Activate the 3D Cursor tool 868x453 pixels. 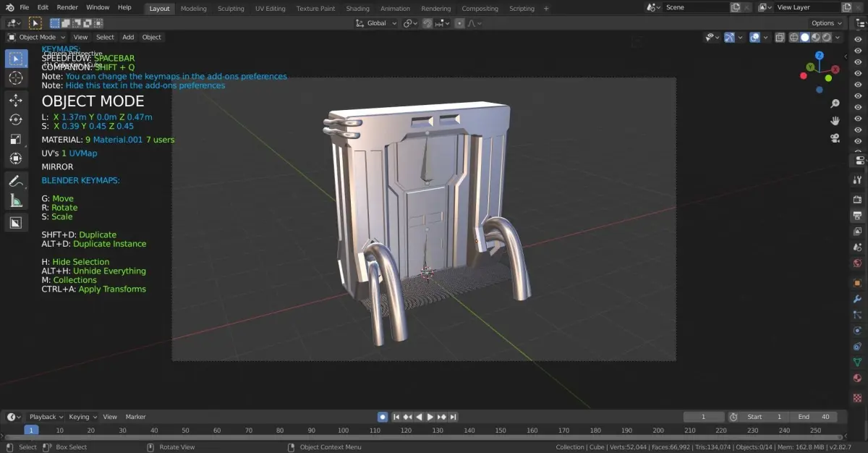(16, 77)
